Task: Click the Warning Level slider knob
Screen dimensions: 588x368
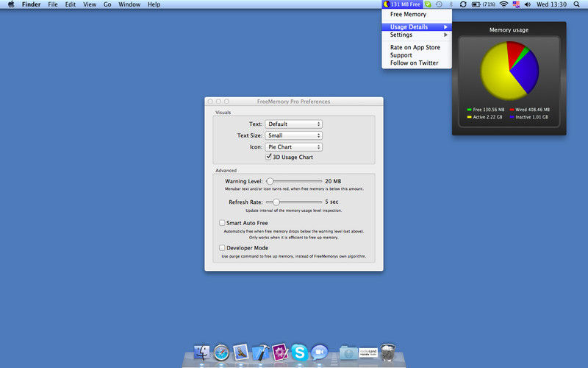Action: (270, 181)
